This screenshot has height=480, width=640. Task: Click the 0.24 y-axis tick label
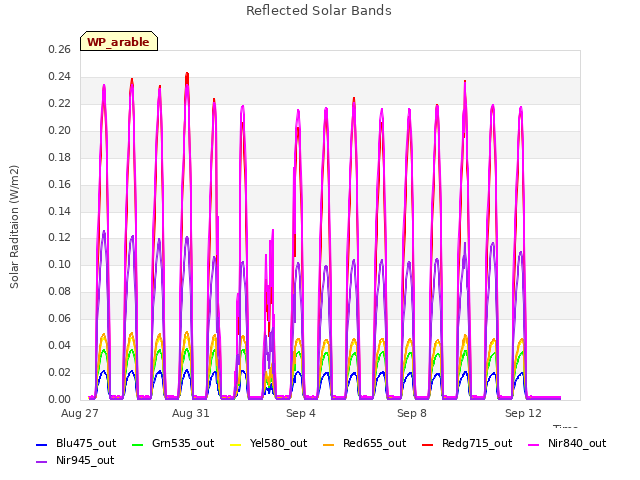[60, 76]
